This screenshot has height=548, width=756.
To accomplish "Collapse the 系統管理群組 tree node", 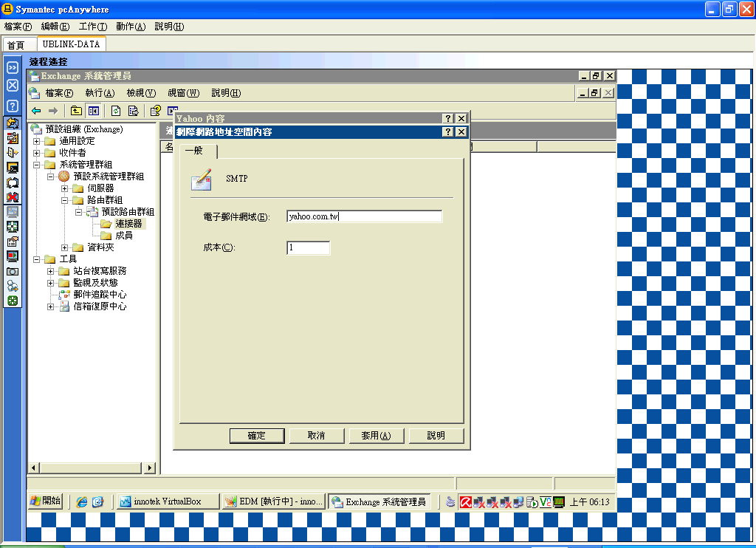I will coord(37,165).
